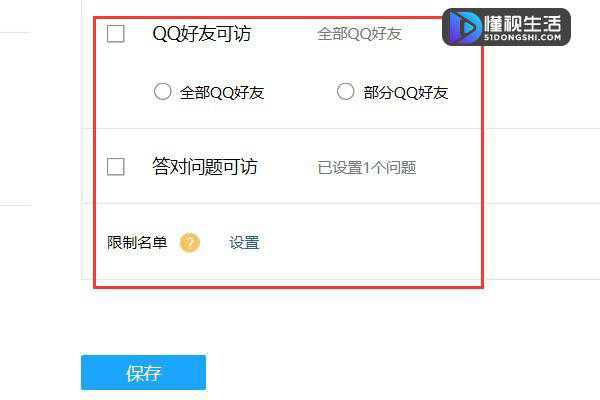The height and width of the screenshot is (400, 600).
Task: Click the QQ好友可访 label text
Action: click(202, 34)
